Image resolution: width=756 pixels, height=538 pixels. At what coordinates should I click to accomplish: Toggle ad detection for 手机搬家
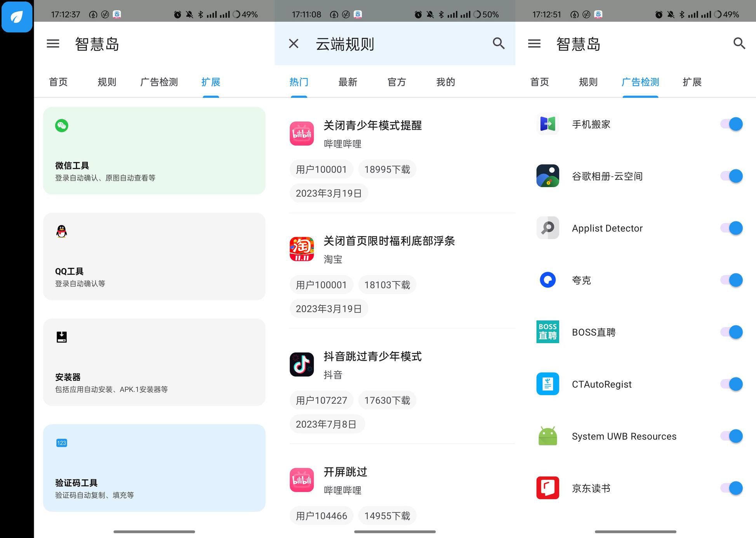732,124
